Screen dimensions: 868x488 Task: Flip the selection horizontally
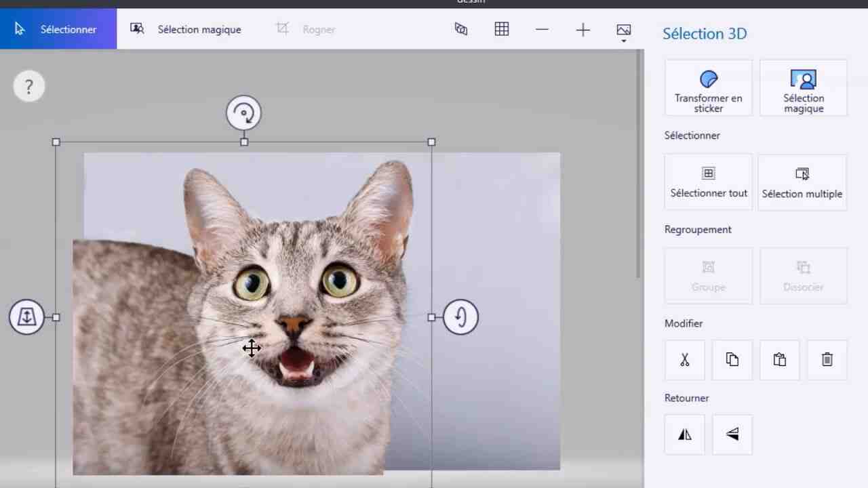click(685, 434)
